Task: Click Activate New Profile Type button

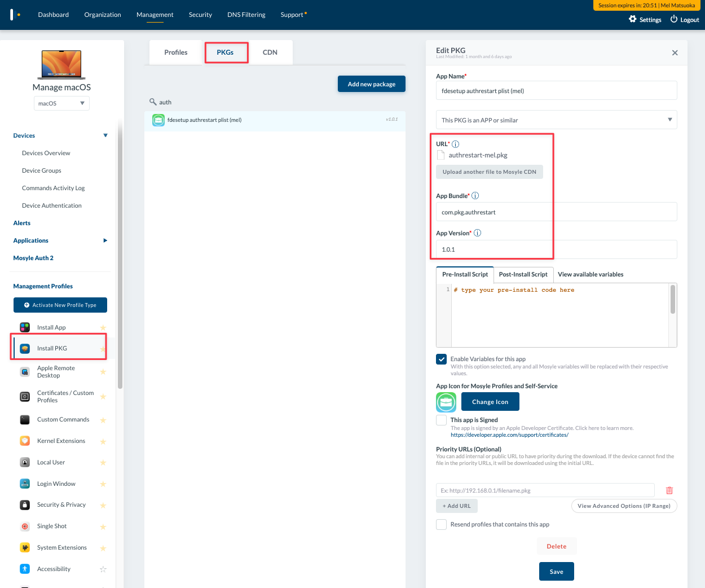Action: coord(60,305)
